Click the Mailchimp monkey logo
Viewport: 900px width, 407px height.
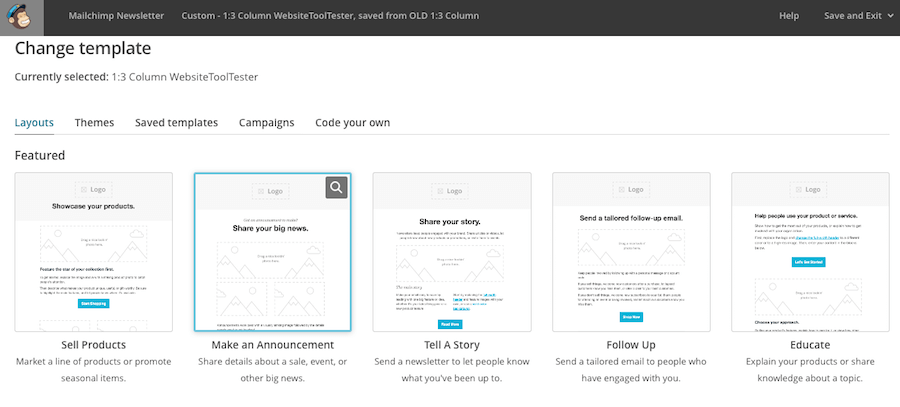point(22,17)
